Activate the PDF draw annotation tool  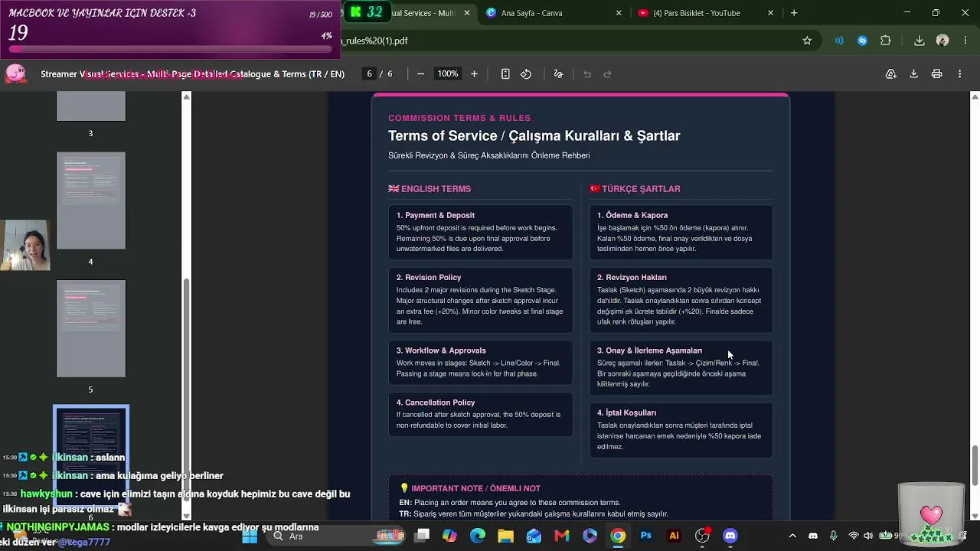point(558,74)
